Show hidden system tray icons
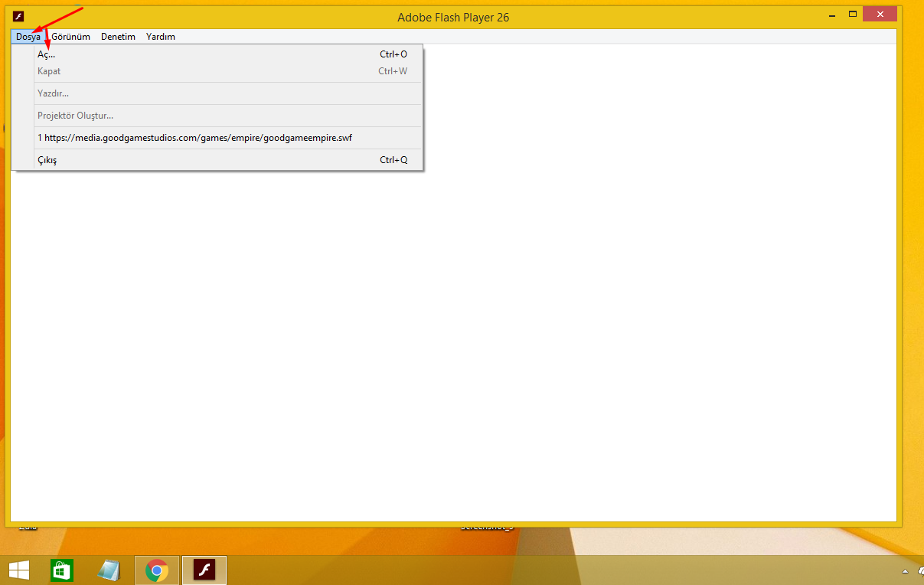924x585 pixels. pos(906,571)
